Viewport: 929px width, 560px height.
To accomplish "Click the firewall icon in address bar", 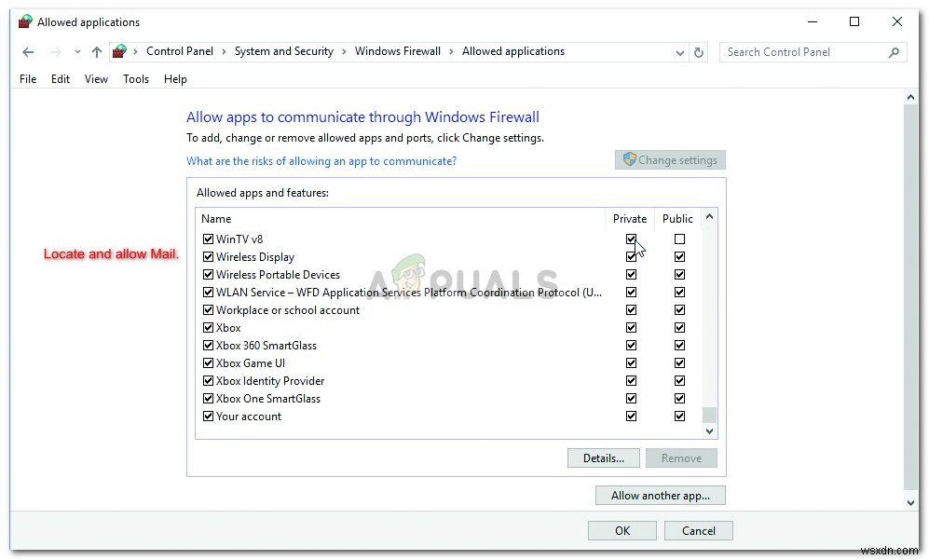I will tap(119, 51).
